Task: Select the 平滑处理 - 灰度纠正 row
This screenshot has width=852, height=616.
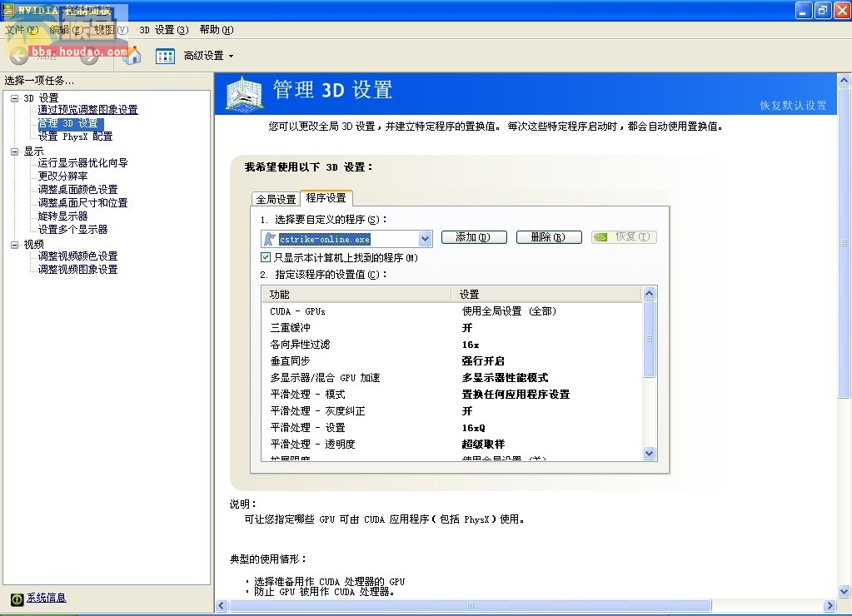Action: point(452,410)
